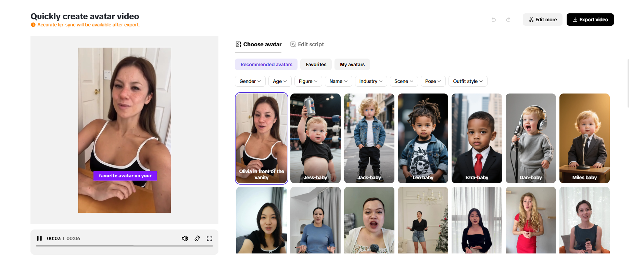Screen dimensions: 644x261
Task: Switch to My avatars
Action: 352,64
